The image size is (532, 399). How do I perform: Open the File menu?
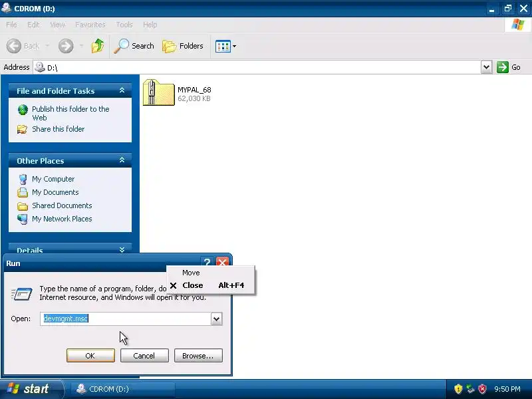coord(11,25)
